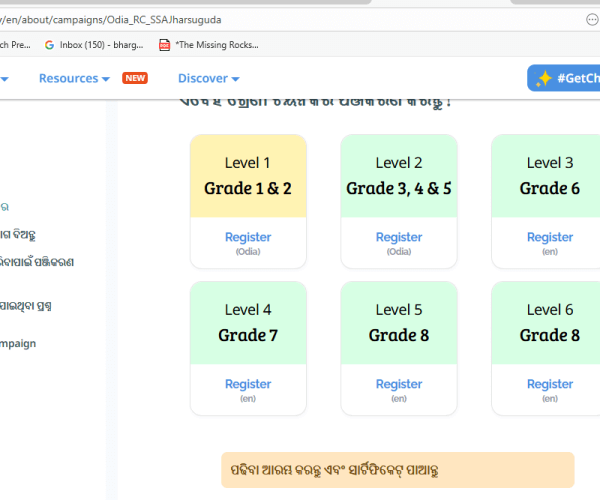Register for Level 5 Grade 8
This screenshot has height=500, width=600.
pos(399,384)
